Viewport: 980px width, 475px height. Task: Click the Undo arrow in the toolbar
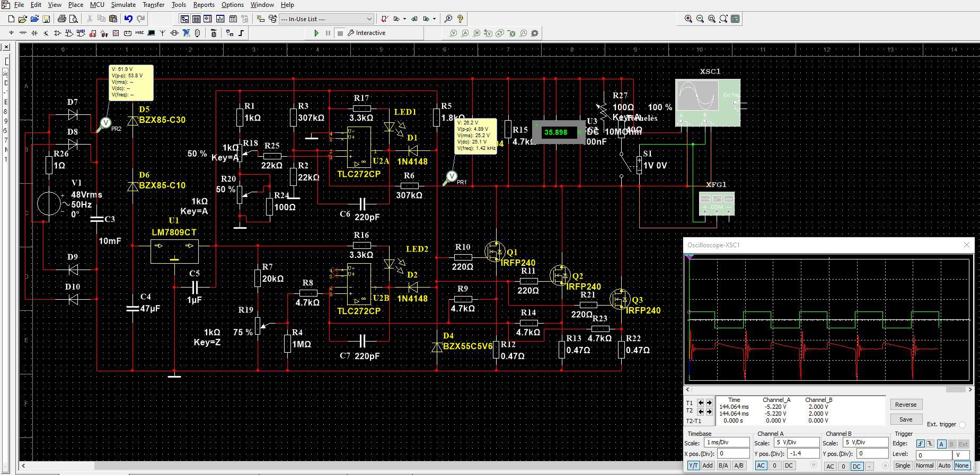(x=128, y=19)
